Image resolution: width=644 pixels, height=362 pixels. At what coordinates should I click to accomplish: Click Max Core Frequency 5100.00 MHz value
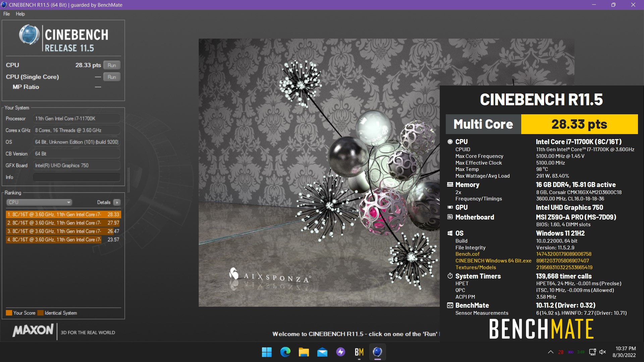click(560, 156)
